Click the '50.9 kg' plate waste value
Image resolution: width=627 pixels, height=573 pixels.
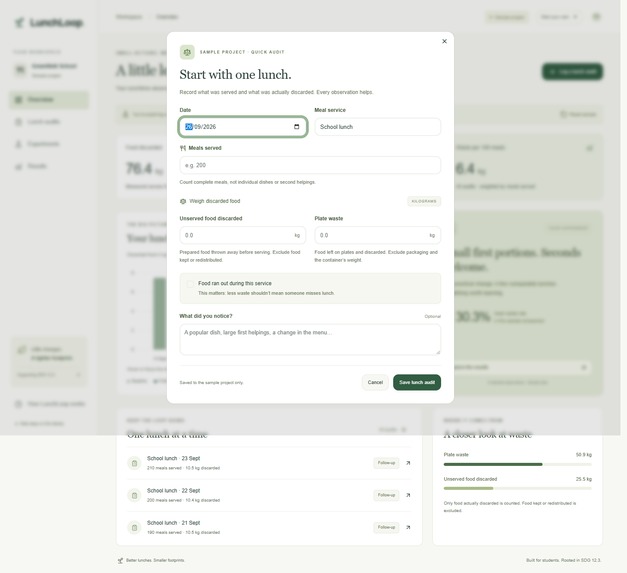coord(584,455)
